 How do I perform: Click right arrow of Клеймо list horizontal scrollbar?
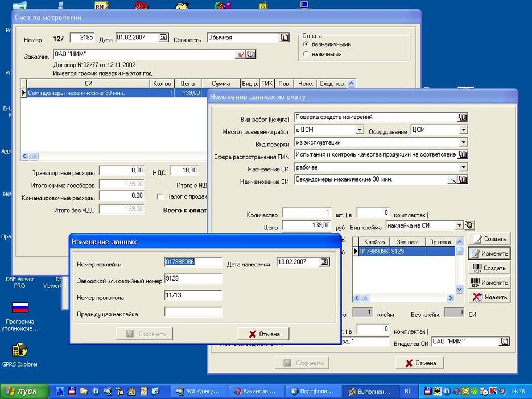pyautogui.click(x=451, y=298)
